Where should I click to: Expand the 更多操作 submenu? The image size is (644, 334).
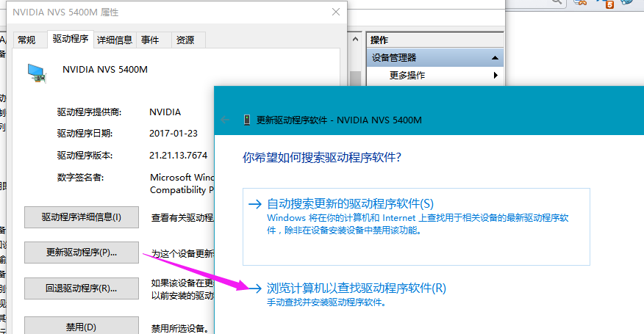click(495, 75)
